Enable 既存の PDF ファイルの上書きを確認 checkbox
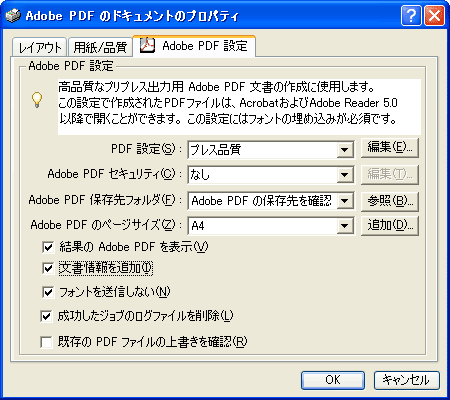Viewport: 450px width, 400px height. point(46,342)
